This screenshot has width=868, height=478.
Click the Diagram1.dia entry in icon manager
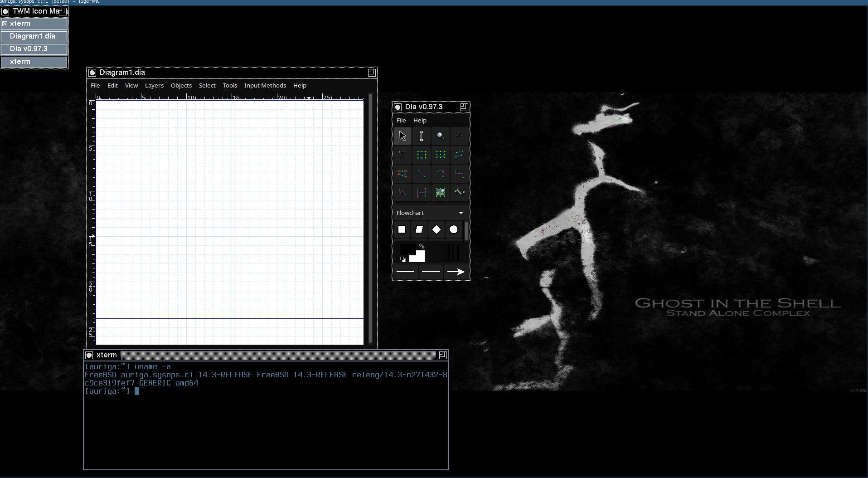34,36
